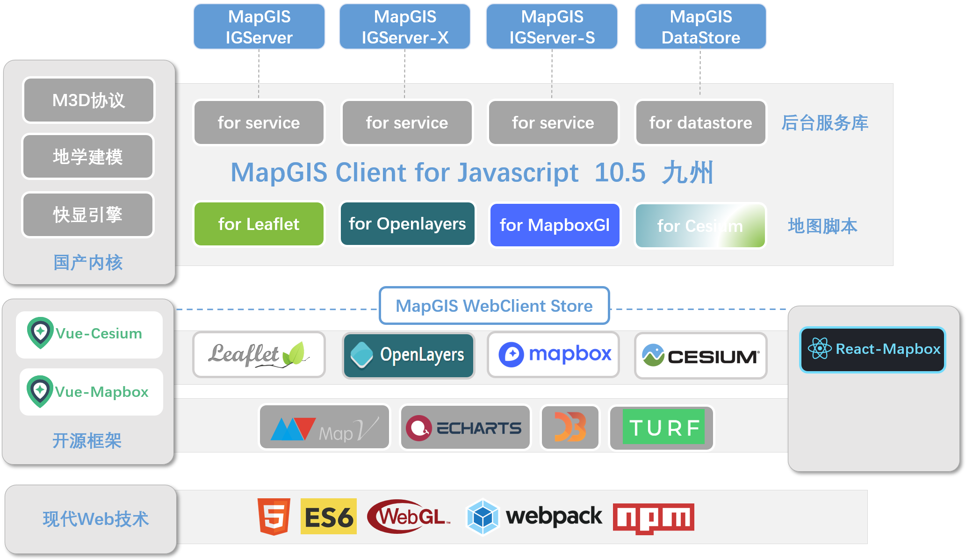Viewport: 966px width, 560px height.
Task: Click the red npm logo
Action: tap(653, 518)
